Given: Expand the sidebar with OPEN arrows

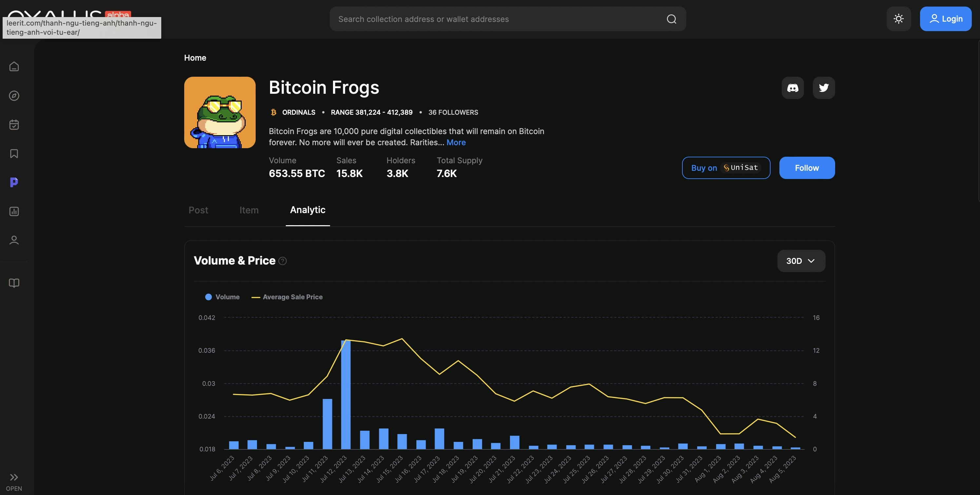Looking at the screenshot, I should (14, 482).
